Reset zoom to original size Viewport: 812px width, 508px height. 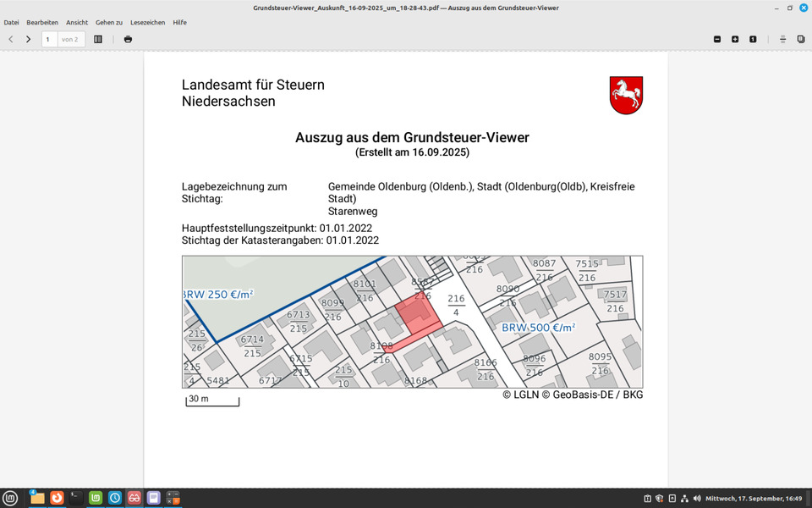click(x=753, y=39)
